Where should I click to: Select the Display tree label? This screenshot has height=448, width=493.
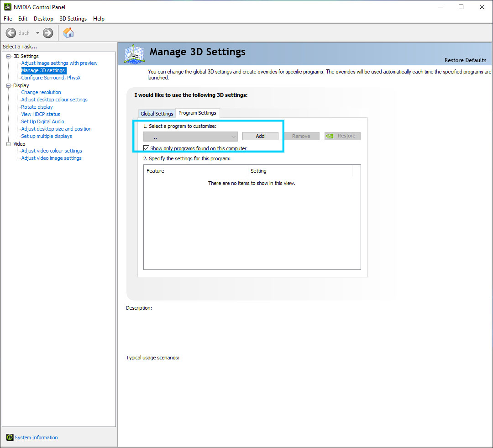(21, 85)
